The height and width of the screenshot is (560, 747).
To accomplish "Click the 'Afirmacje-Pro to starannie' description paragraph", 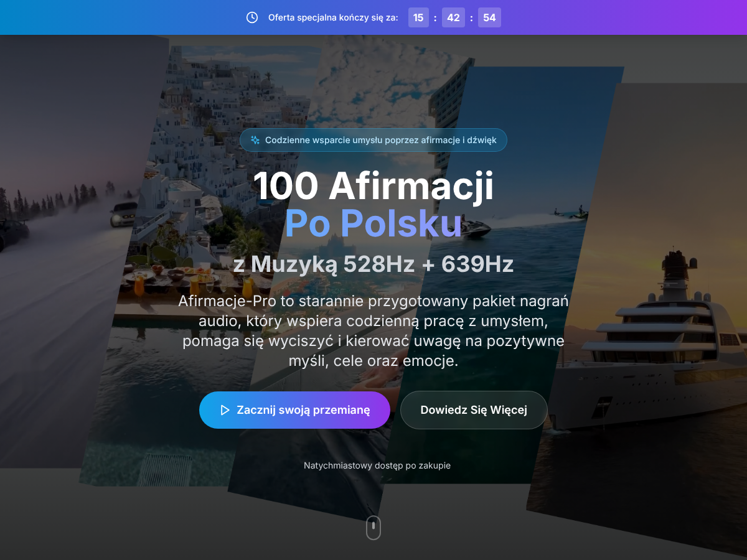I will [x=374, y=331].
